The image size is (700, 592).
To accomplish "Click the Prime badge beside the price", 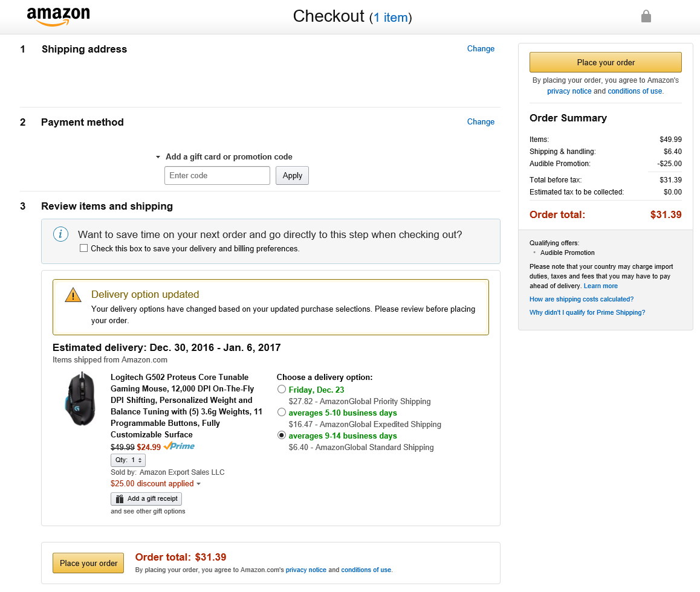I will click(x=180, y=446).
